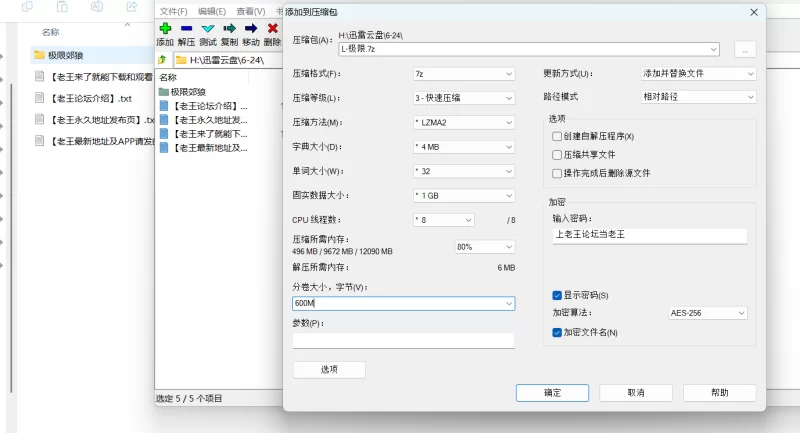This screenshot has width=800, height=433.
Task: Open the 压缩格式 7z dropdown
Action: [464, 74]
